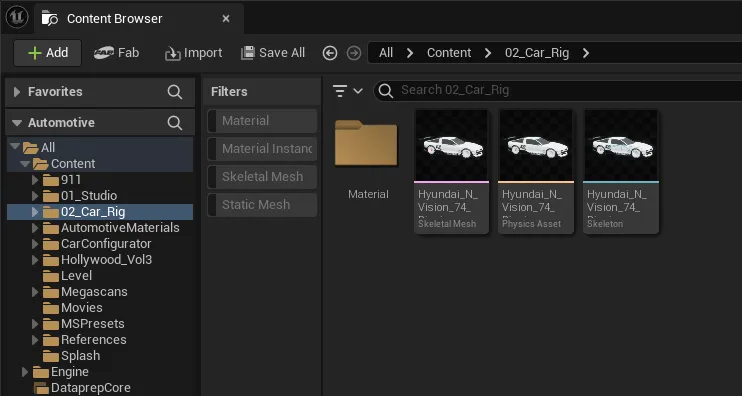Select the AutomotiveMaterials folder

click(x=100, y=228)
